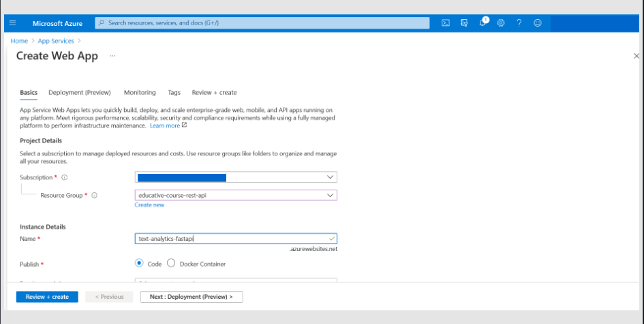Open the Help question mark menu

pos(519,23)
